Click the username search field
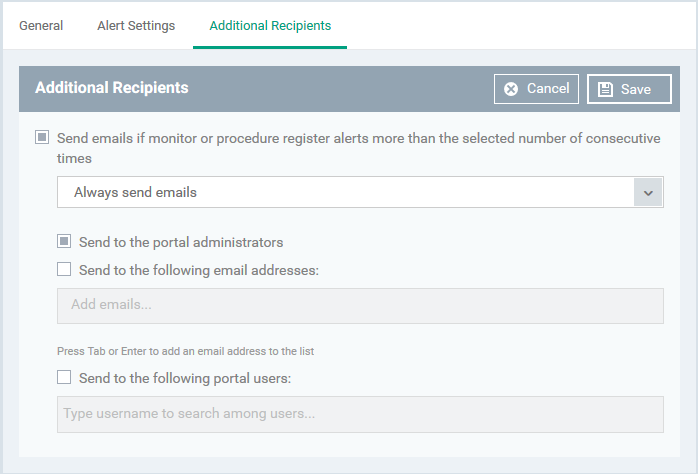The image size is (698, 474). tap(360, 414)
